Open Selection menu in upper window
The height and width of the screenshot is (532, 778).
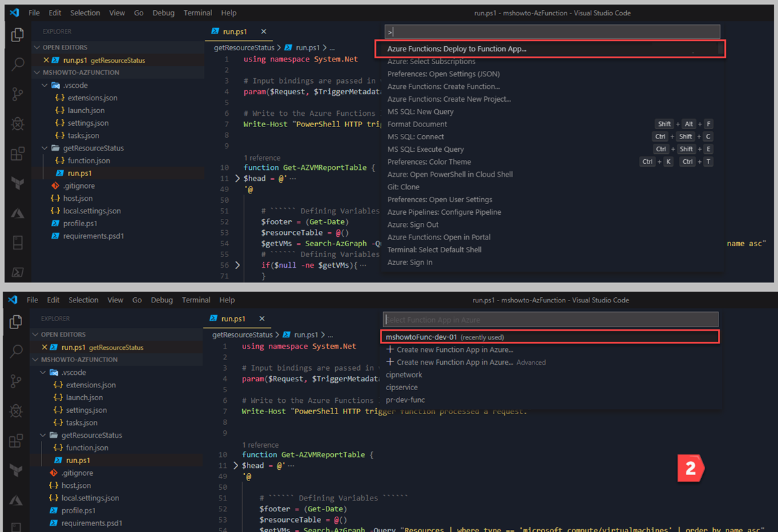[85, 13]
